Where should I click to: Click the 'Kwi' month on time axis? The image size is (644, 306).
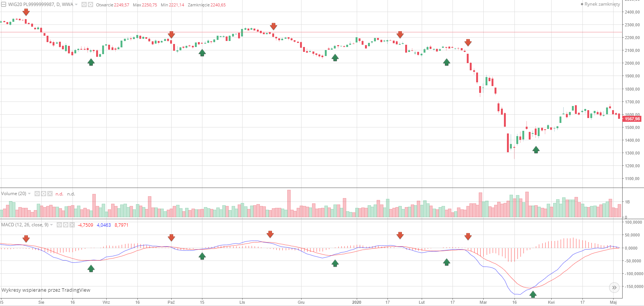[551, 302]
